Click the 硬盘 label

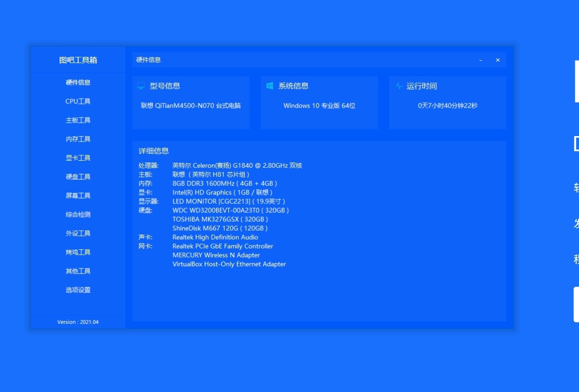146,210
